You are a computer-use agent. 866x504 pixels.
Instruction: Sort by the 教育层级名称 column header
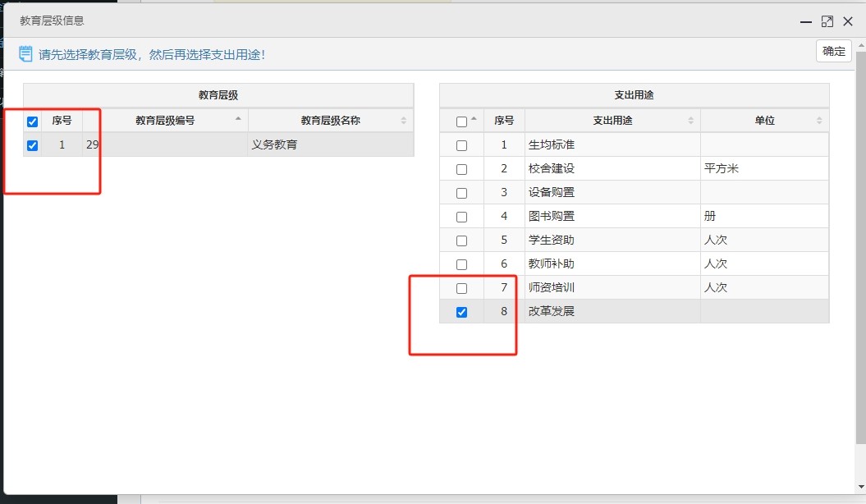click(331, 121)
